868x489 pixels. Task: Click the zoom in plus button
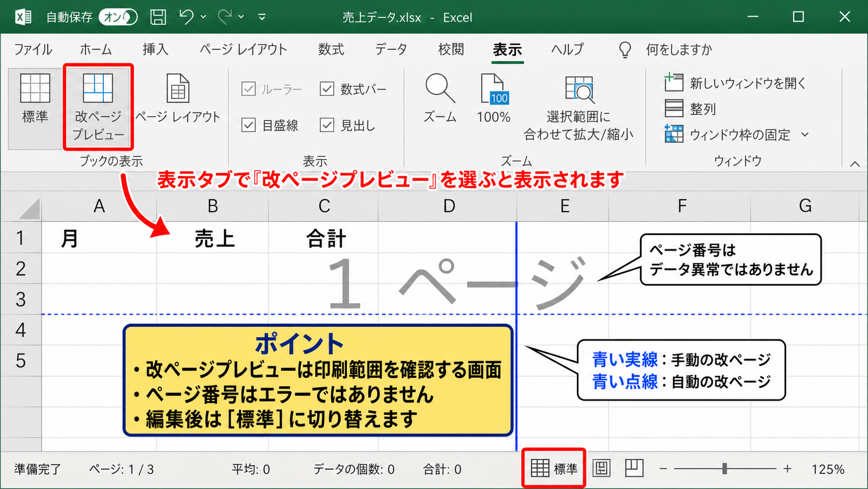(788, 469)
